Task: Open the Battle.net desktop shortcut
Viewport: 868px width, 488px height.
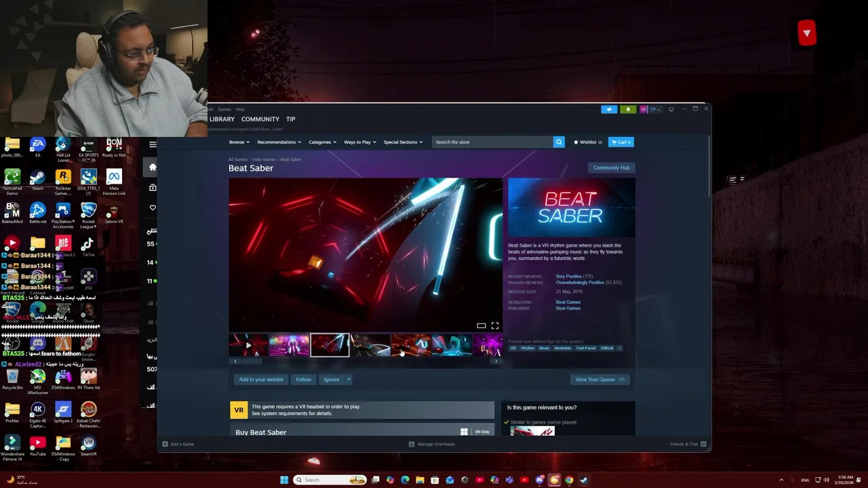Action: click(37, 213)
